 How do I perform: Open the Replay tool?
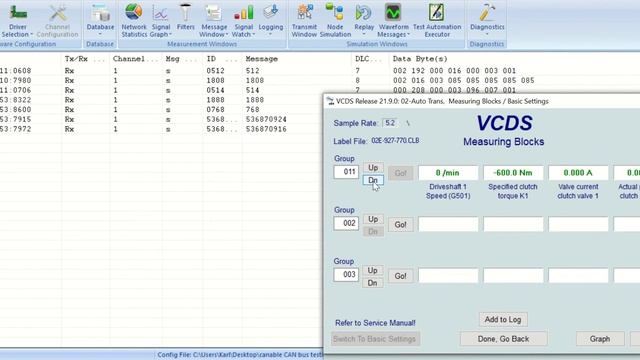pyautogui.click(x=364, y=20)
